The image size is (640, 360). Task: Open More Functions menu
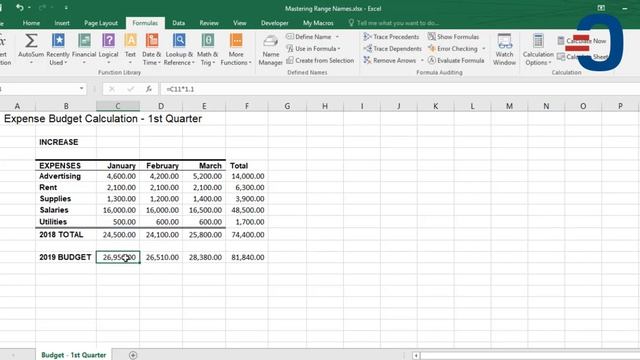[x=236, y=49]
